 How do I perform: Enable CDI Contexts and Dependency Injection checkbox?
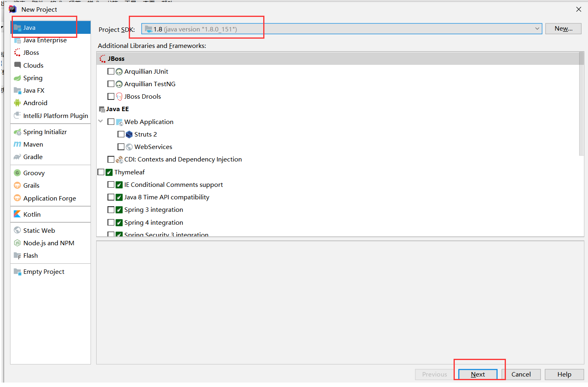pyautogui.click(x=111, y=159)
